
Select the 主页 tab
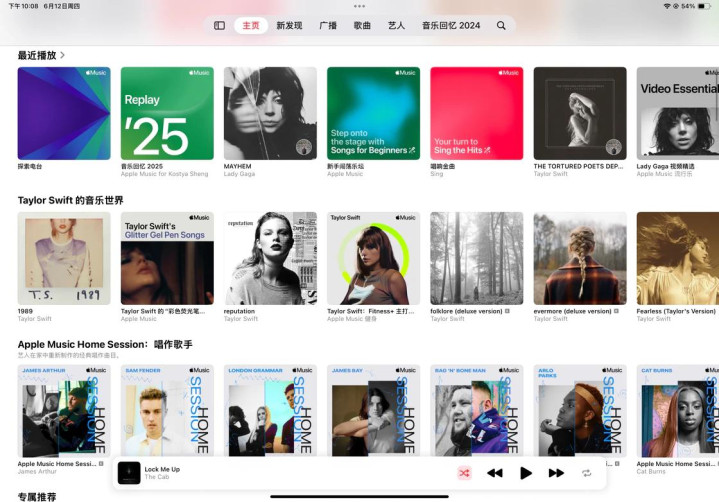251,26
